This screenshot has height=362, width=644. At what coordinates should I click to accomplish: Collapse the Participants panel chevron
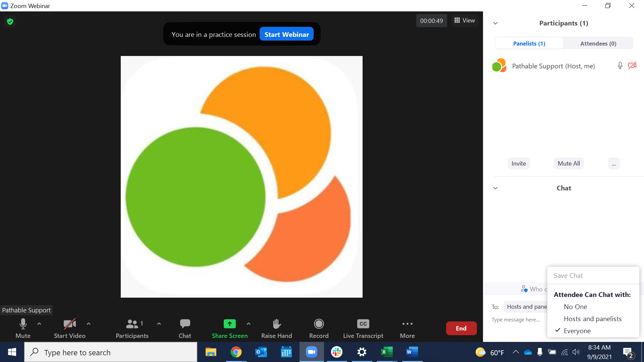(495, 23)
